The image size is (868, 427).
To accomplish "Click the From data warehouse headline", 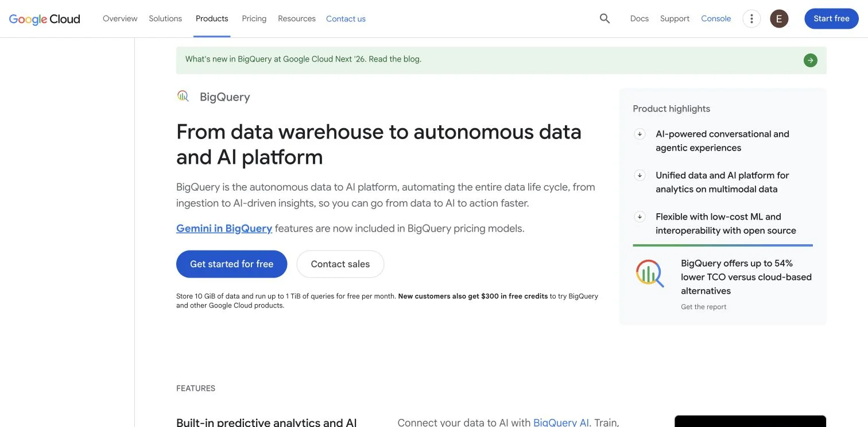I will point(379,144).
